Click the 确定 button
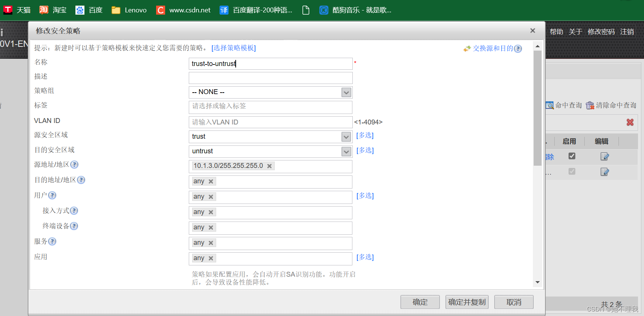 420,302
